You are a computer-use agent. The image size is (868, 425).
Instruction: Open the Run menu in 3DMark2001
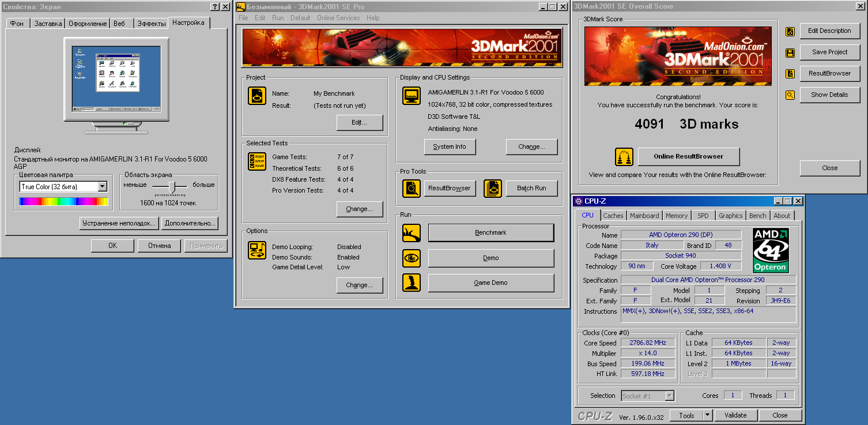click(x=278, y=18)
